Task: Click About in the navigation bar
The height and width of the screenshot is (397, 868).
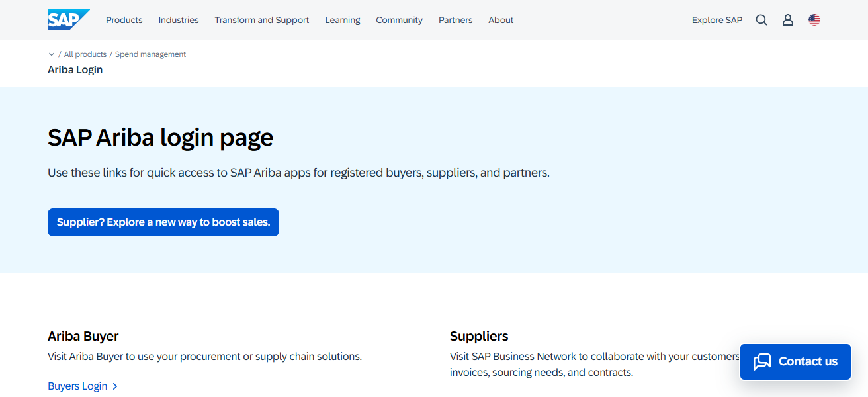Action: pyautogui.click(x=500, y=20)
